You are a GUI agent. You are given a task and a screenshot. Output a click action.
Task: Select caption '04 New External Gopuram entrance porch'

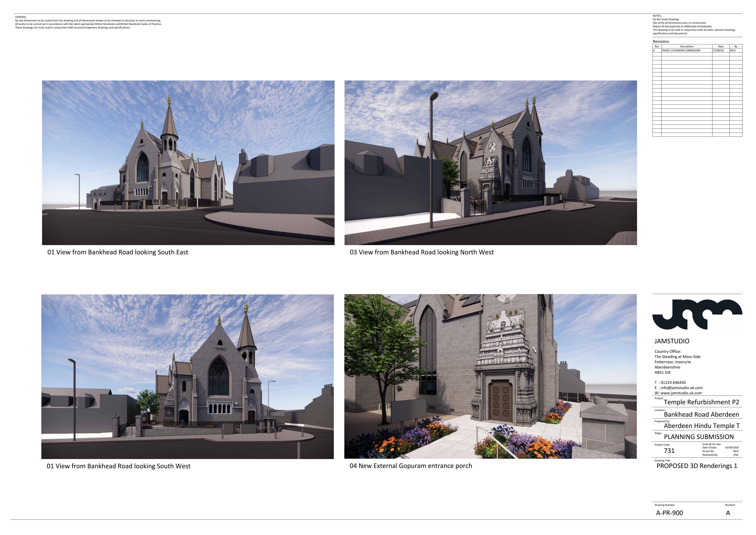point(411,466)
